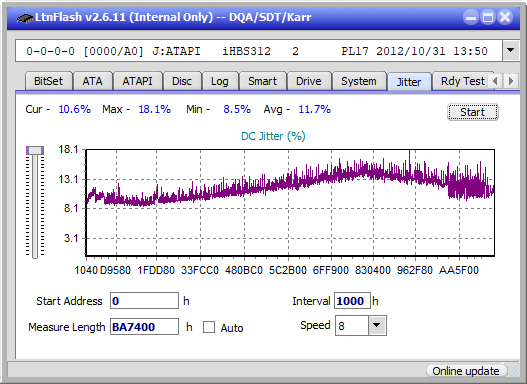Image resolution: width=527 pixels, height=384 pixels.
Task: Open the Smart tab
Action: (262, 81)
